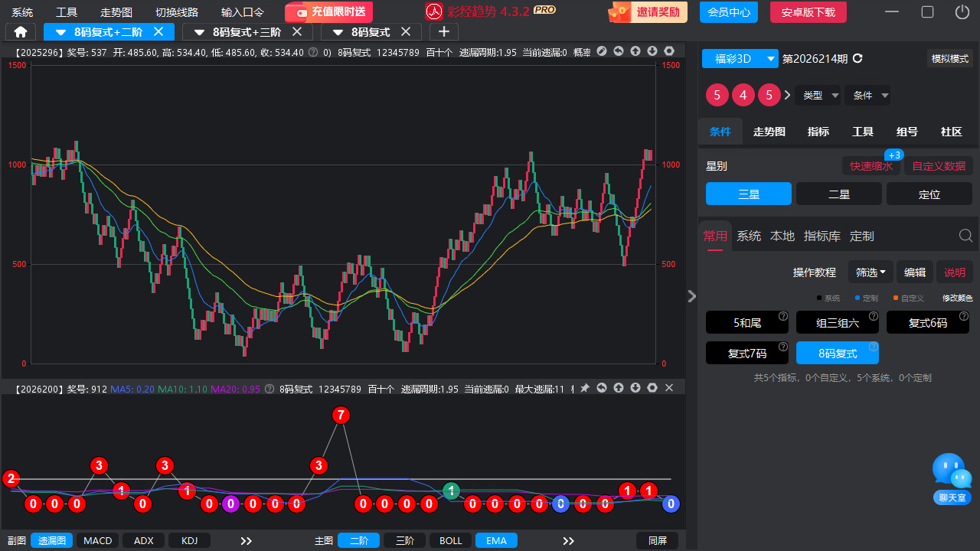Show more main chart indicators after EMA
Viewport: 980px width, 551px height.
568,541
